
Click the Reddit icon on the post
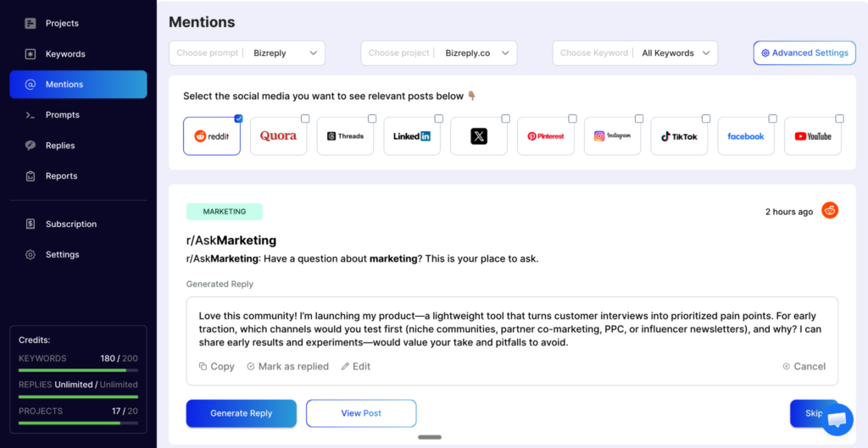tap(830, 211)
